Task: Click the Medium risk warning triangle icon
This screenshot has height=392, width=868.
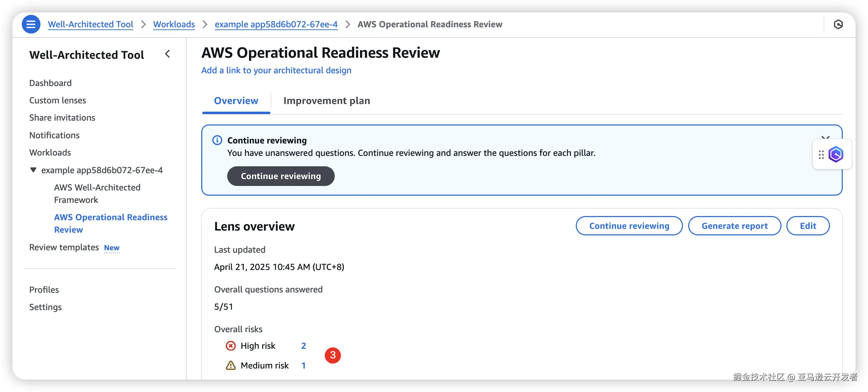Action: point(231,365)
